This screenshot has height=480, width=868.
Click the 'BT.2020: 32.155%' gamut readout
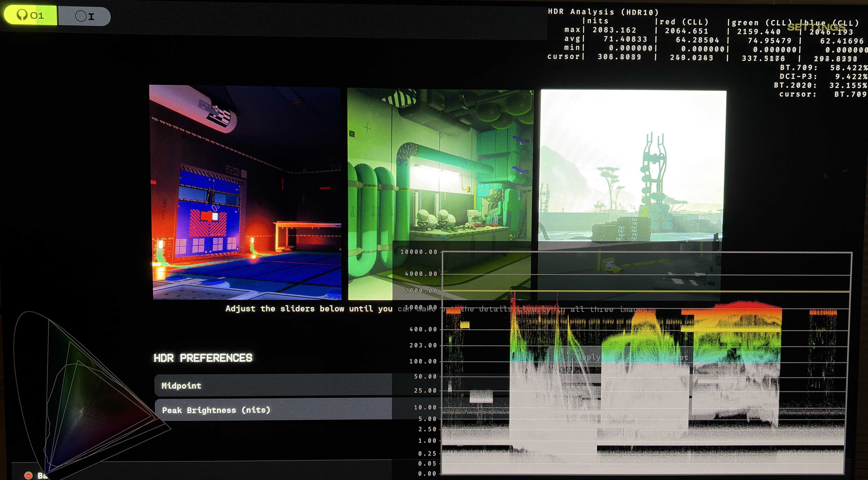click(821, 85)
